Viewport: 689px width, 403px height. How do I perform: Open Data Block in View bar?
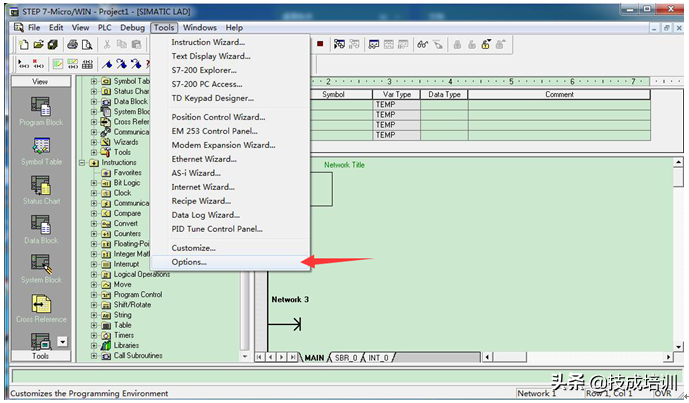[x=41, y=230]
